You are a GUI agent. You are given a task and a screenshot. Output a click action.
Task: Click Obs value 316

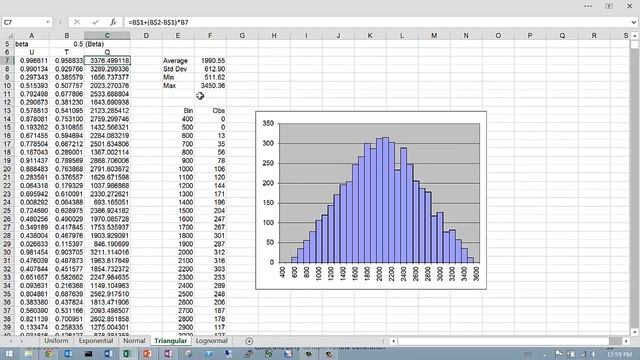tap(210, 260)
